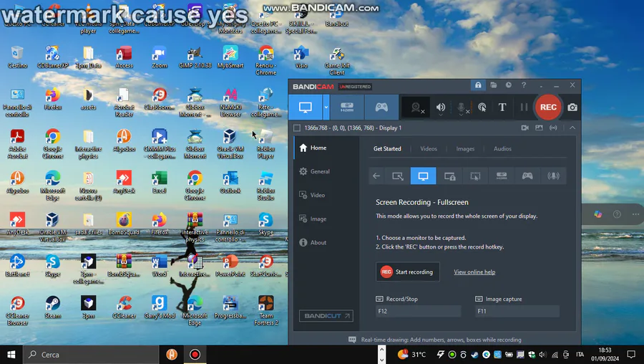Select the BombSquad desktop icon beside Firefox
This screenshot has width=644, height=364.
pyautogui.click(x=124, y=224)
